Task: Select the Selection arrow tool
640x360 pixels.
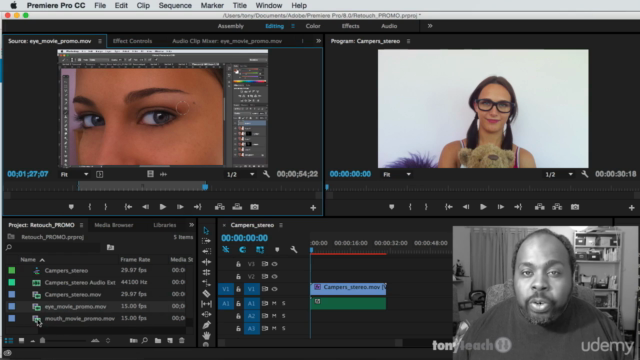Action: pyautogui.click(x=206, y=231)
